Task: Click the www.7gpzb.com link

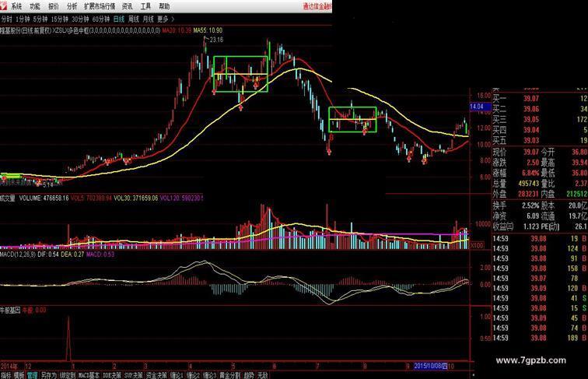Action: pyautogui.click(x=530, y=360)
